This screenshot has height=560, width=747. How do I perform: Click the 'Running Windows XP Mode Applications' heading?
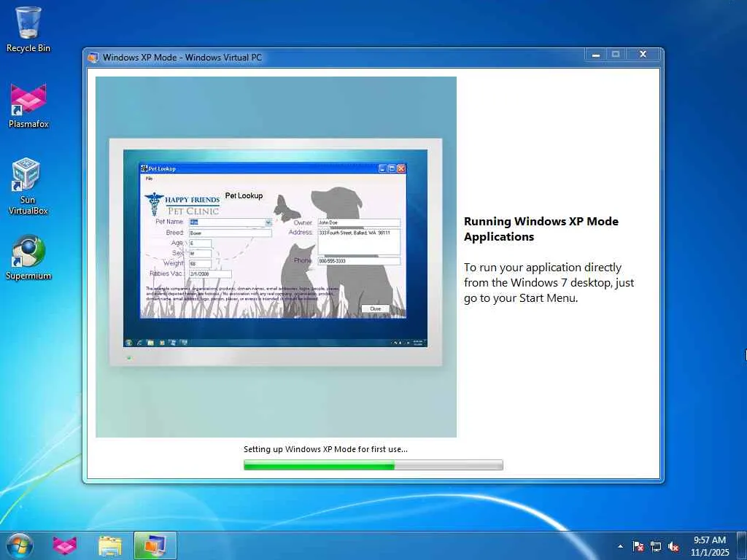pyautogui.click(x=541, y=229)
